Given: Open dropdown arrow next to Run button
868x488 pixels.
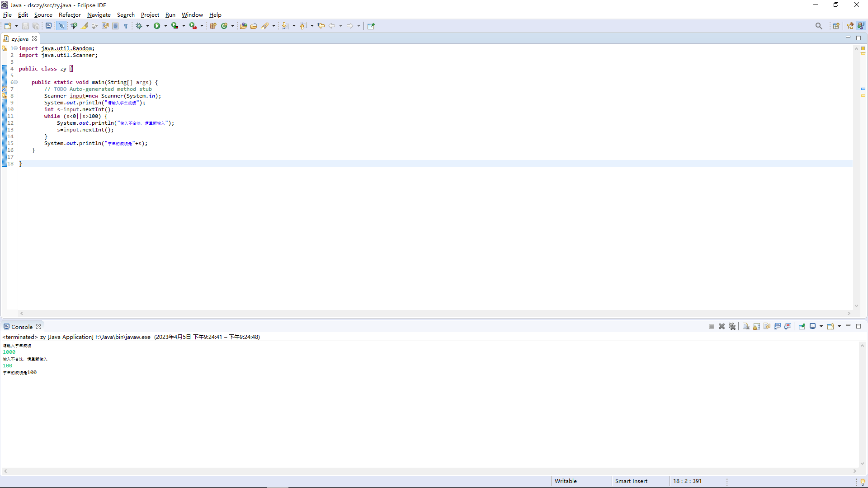Looking at the screenshot, I should (x=165, y=26).
